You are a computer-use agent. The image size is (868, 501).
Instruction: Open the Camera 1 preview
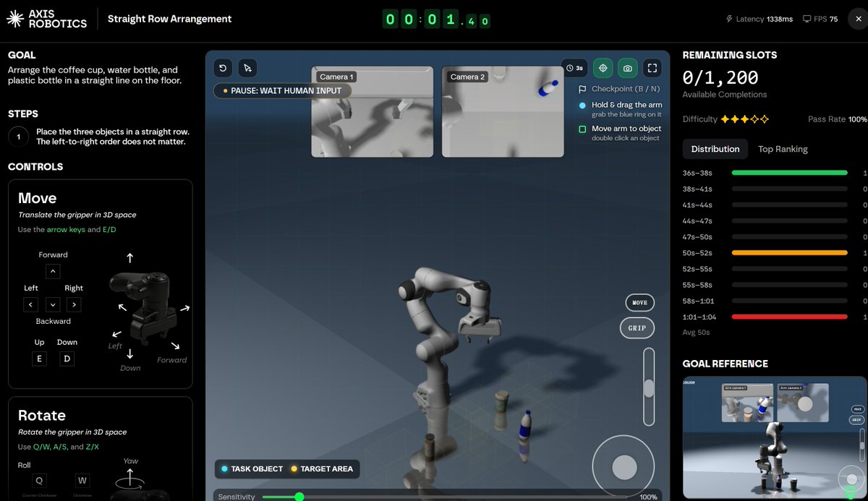(x=373, y=112)
